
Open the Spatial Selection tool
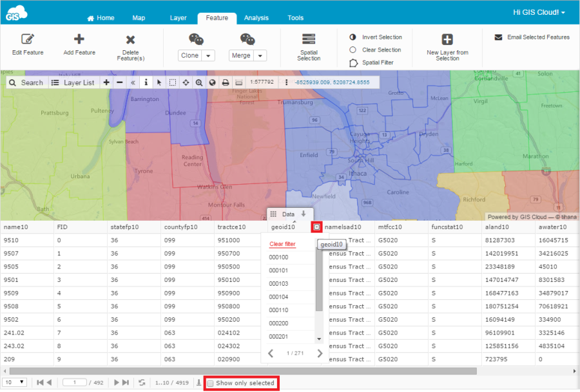tap(309, 40)
